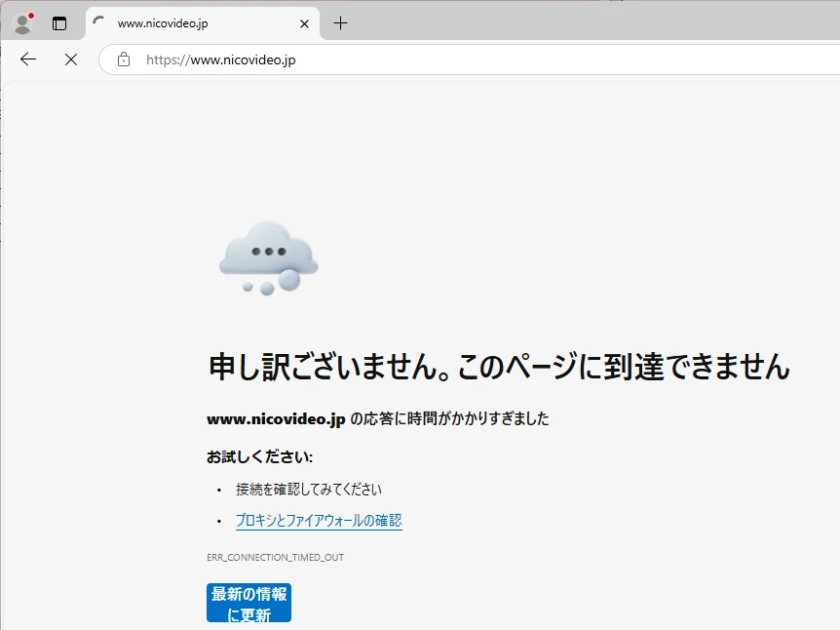Open the browser profile avatar menu

[x=22, y=22]
